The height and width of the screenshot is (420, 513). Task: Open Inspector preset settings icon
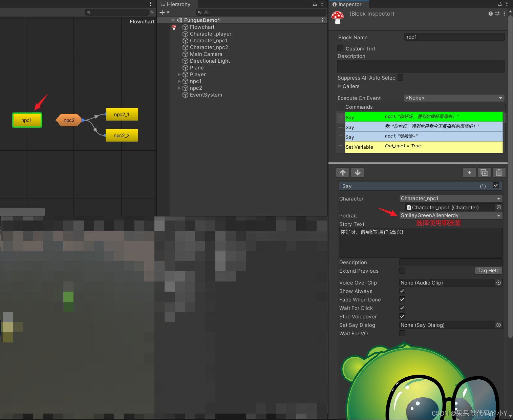[x=497, y=14]
